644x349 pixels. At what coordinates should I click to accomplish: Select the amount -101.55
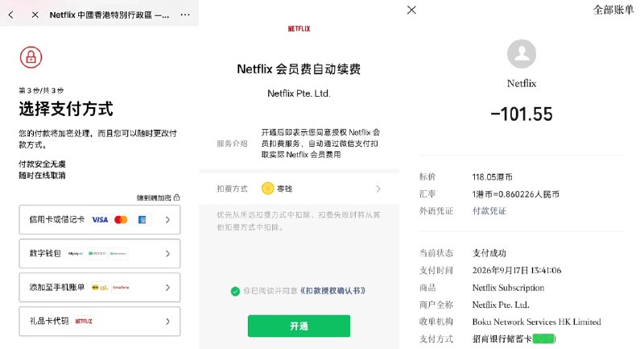522,114
